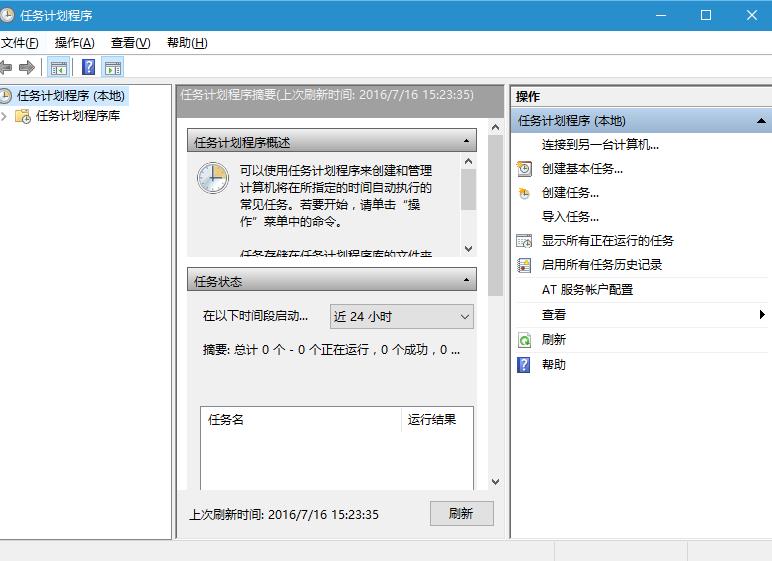Click the forward arrow toolbar icon
The height and width of the screenshot is (561, 772).
point(27,67)
